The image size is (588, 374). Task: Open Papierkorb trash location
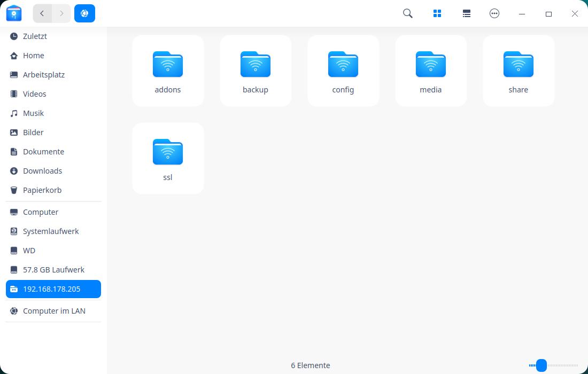tap(42, 190)
